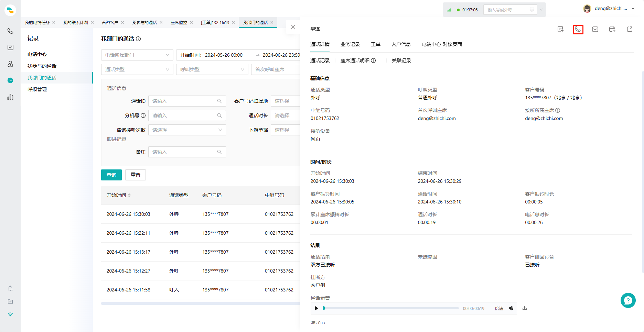Click the network wifi status icon
This screenshot has width=644, height=332.
(10, 314)
